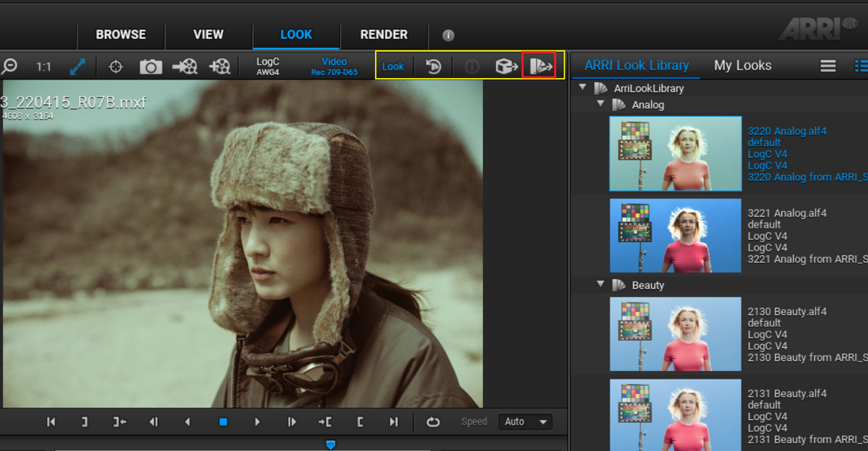Pick the 2131 Beauty look thumbnail

tap(675, 415)
